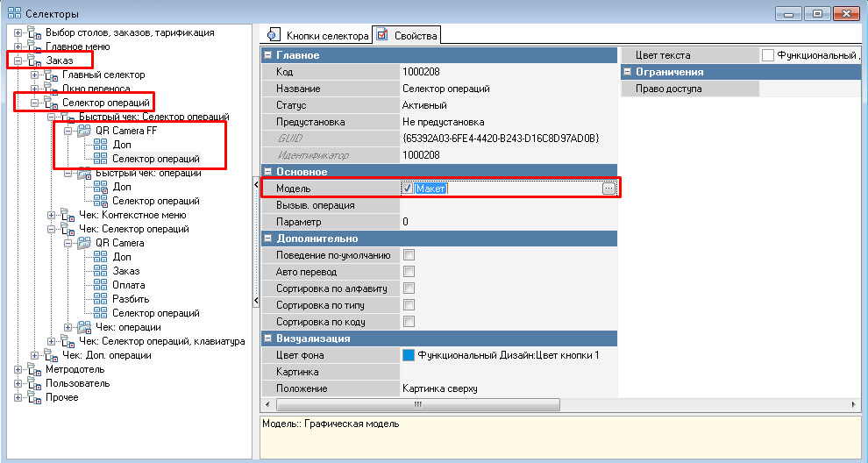This screenshot has width=868, height=463.
Task: Enable the Поведение по-умолчанию checkbox
Action: click(x=409, y=255)
